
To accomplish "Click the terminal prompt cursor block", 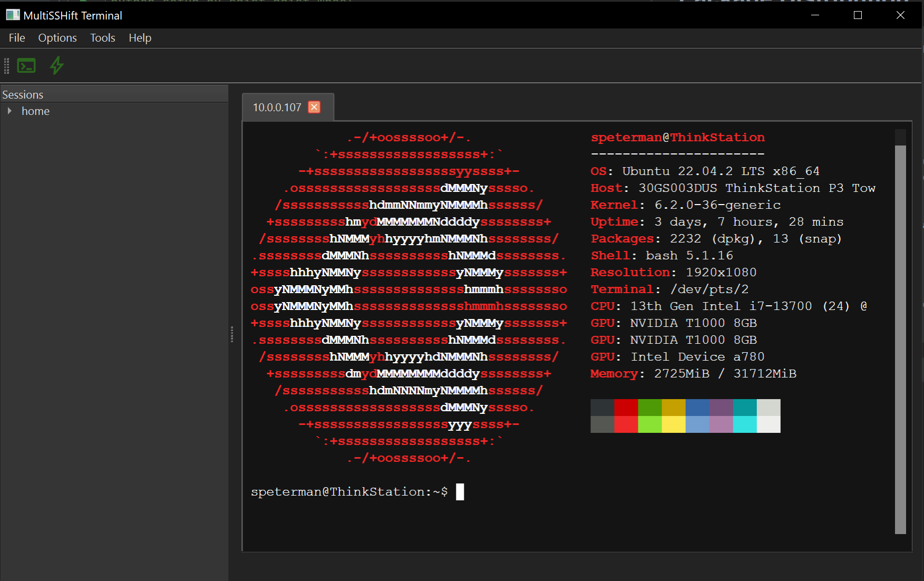I will [460, 492].
